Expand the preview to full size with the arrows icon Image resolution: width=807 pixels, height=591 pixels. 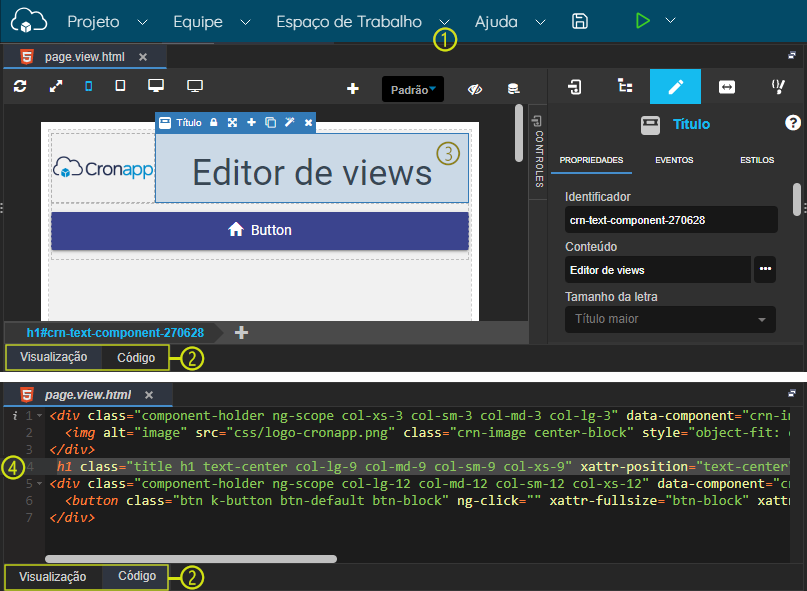[x=56, y=86]
